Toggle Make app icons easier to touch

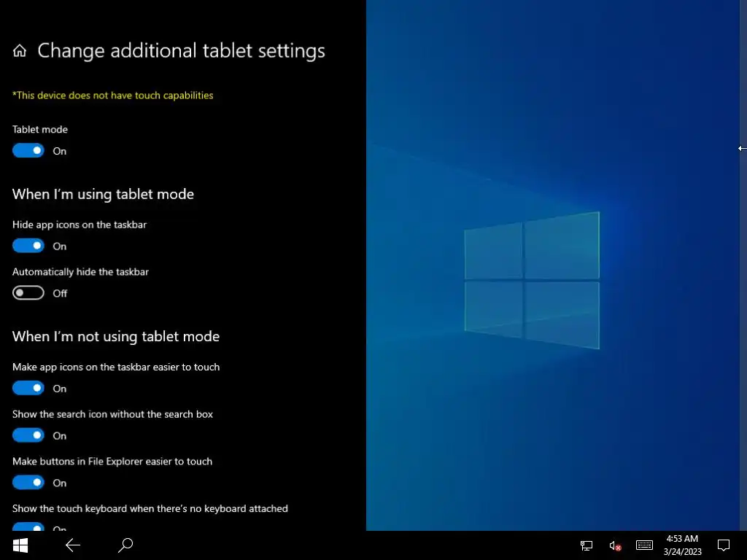[x=28, y=388]
